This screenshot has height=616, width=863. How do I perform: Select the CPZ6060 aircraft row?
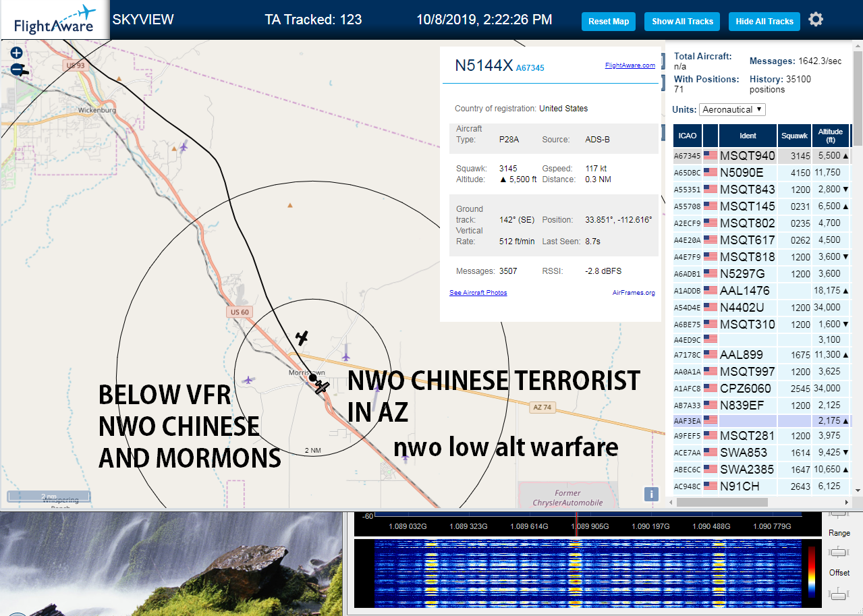pyautogui.click(x=761, y=389)
